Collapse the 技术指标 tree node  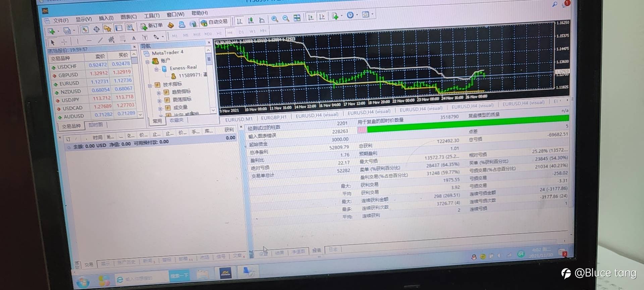tap(150, 86)
